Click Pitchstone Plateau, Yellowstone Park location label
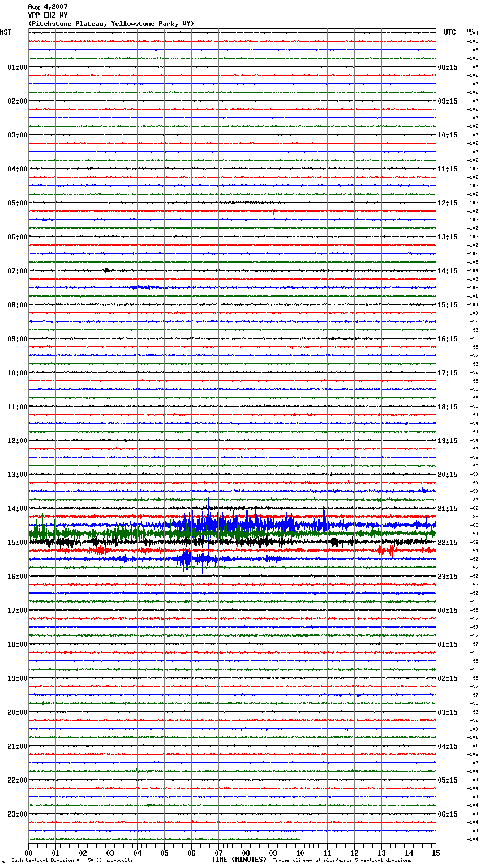481x868 pixels. pyautogui.click(x=111, y=24)
